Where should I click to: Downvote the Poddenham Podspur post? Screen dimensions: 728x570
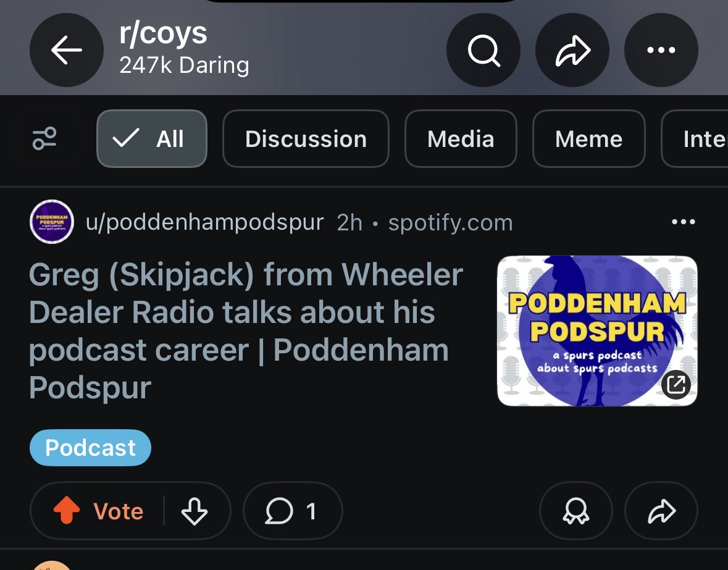pyautogui.click(x=194, y=511)
